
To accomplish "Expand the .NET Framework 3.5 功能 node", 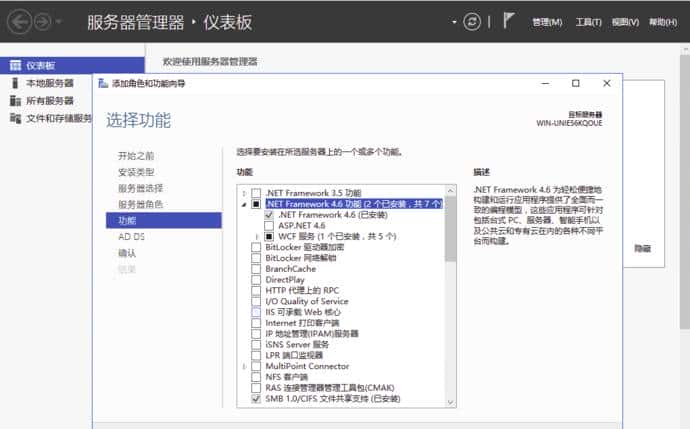I will pyautogui.click(x=244, y=193).
